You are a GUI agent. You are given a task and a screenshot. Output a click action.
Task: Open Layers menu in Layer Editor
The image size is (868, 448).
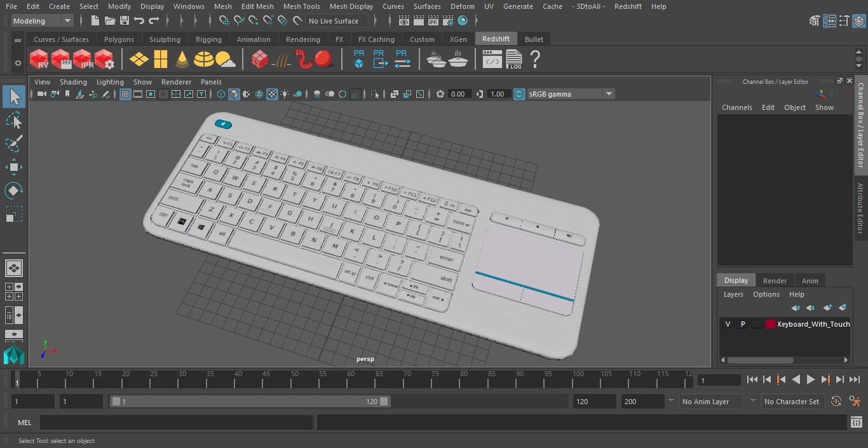pyautogui.click(x=733, y=294)
